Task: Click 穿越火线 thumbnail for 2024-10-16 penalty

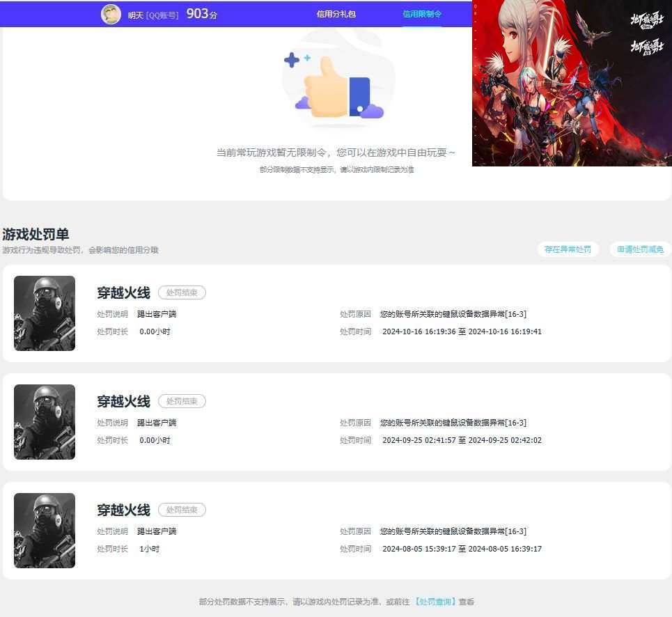Action: pos(45,313)
